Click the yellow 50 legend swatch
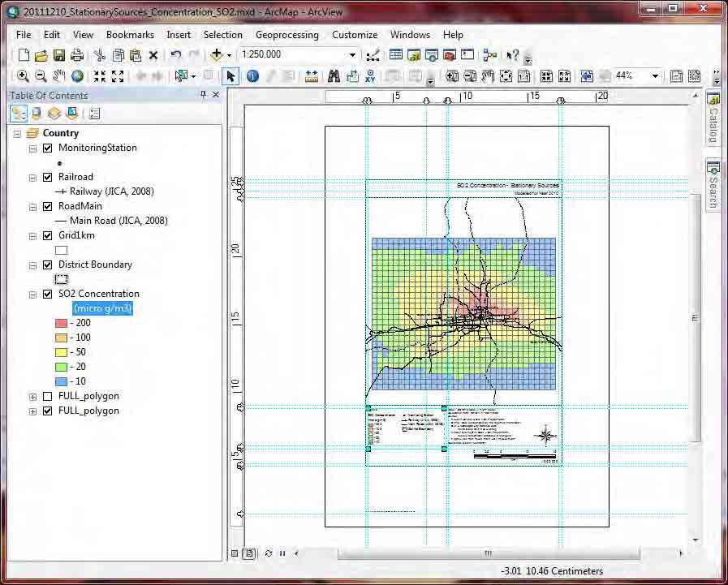728x585 pixels. pos(62,352)
